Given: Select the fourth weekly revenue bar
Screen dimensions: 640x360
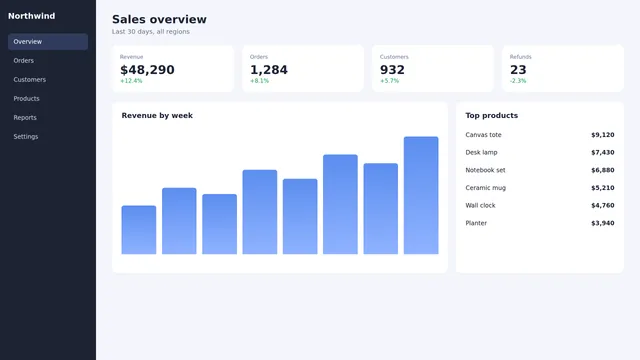Looking at the screenshot, I should (x=260, y=212).
